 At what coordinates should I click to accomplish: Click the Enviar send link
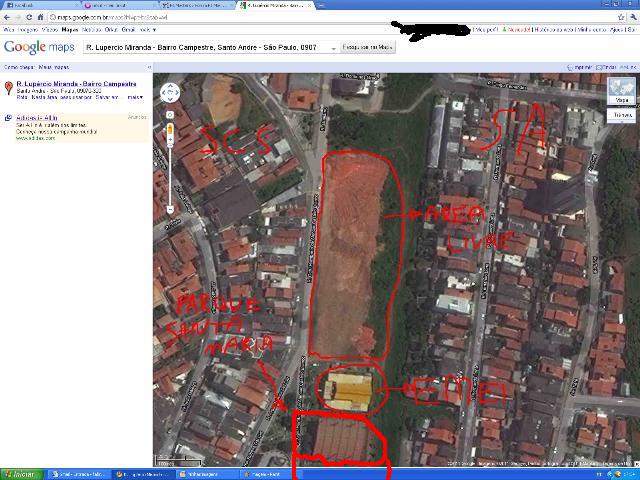pos(607,67)
